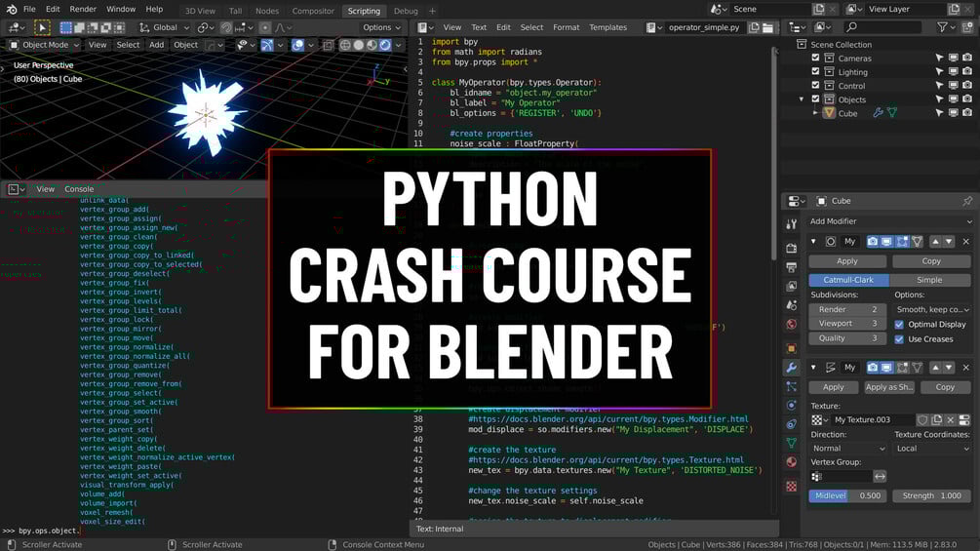Toggle the proportional editing icon

point(265,27)
